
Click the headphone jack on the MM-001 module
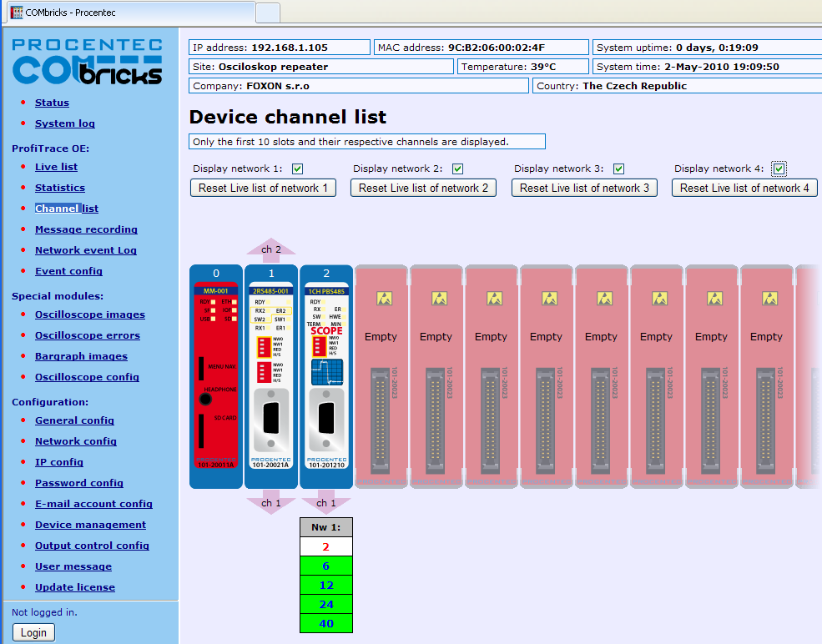click(205, 400)
